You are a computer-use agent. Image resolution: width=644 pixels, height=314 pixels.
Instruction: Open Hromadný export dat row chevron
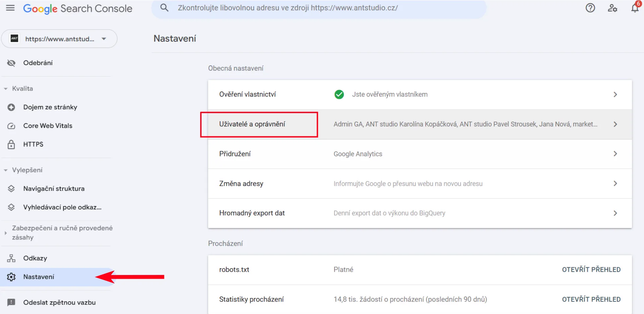(615, 213)
